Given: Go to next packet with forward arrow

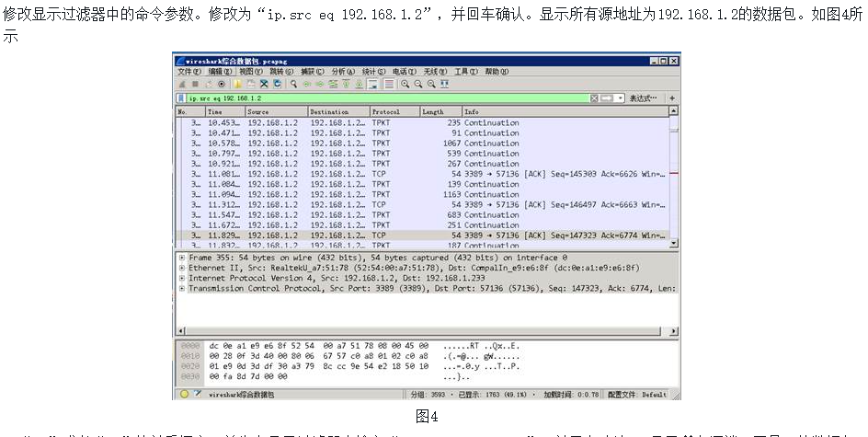Looking at the screenshot, I should pos(320,85).
